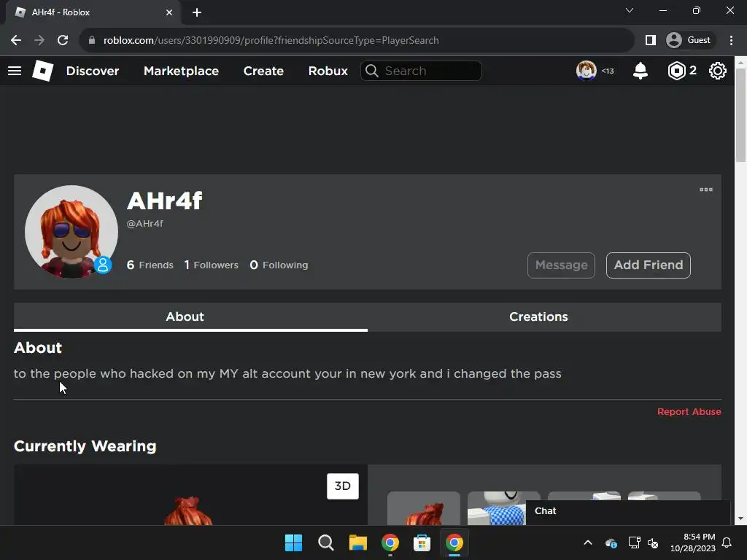
Task: Click the scrollbar down arrow
Action: click(741, 518)
